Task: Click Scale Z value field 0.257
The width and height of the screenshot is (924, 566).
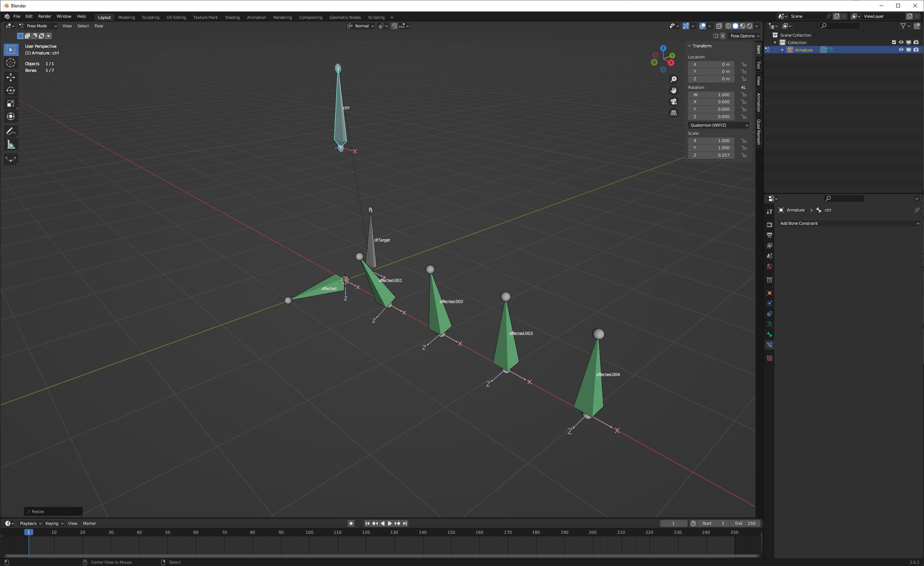Action: point(711,155)
